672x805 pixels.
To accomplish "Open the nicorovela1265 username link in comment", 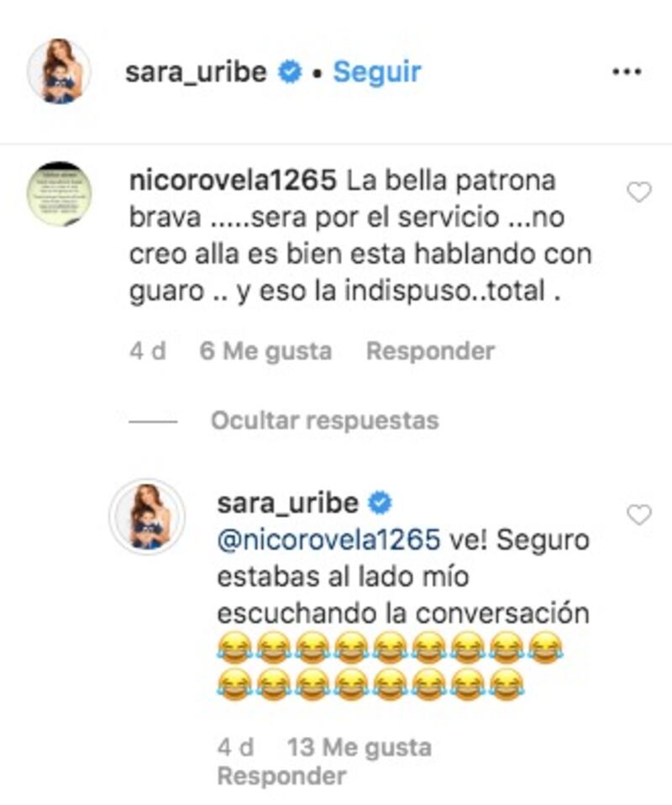I will [x=233, y=181].
